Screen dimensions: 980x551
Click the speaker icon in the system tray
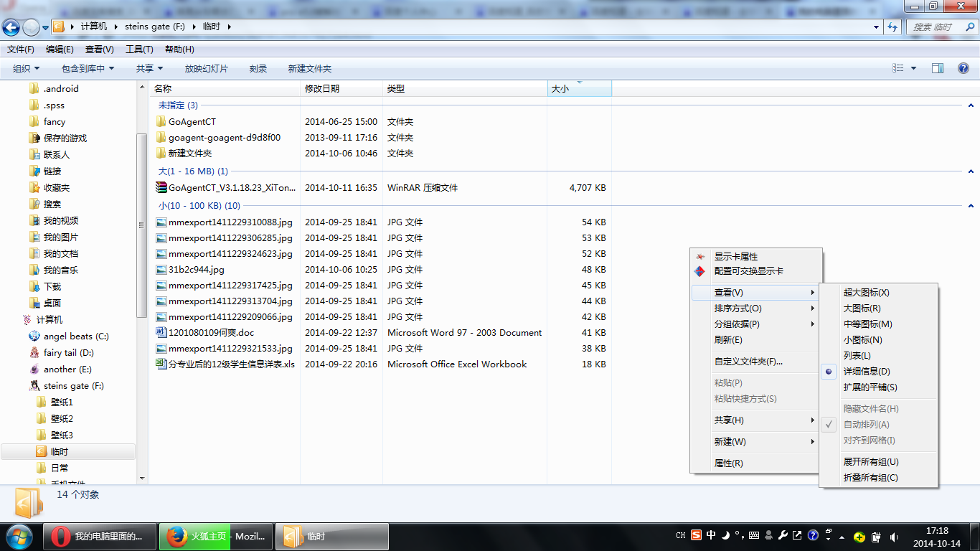click(894, 536)
